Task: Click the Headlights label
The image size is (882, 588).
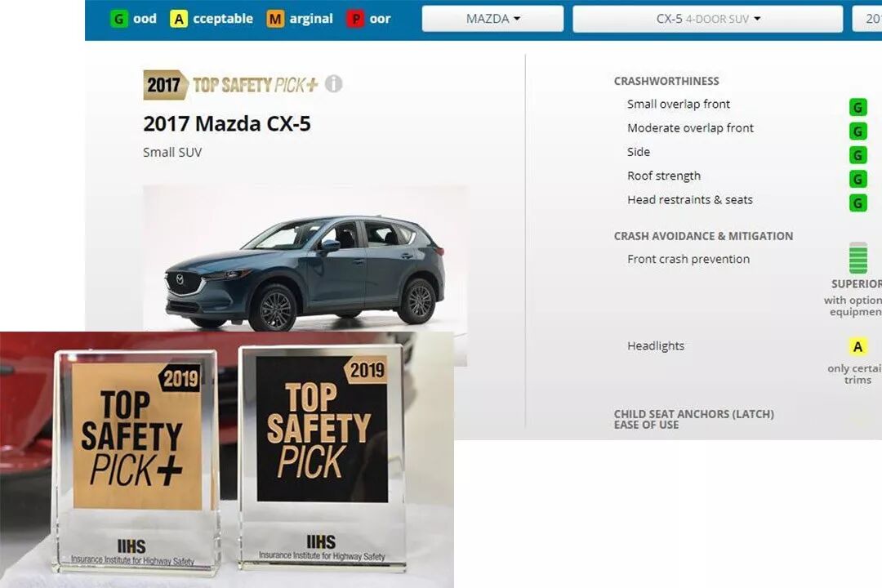Action: click(656, 346)
